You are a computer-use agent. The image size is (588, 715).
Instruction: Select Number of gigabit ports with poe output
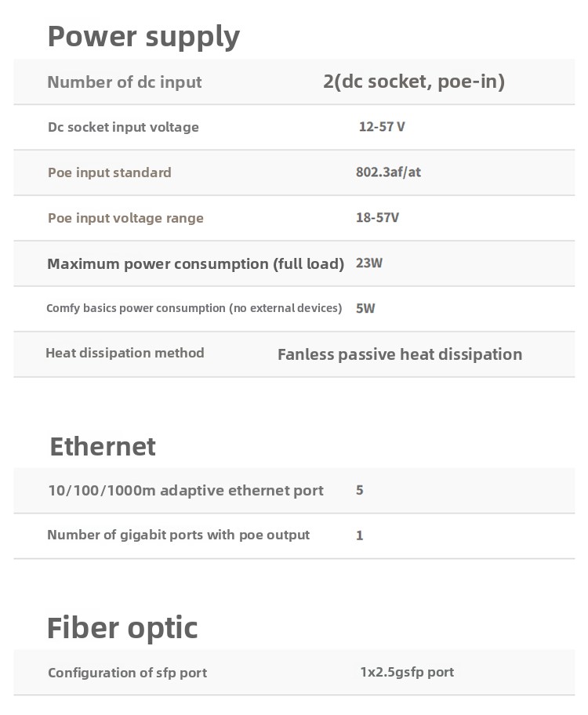(x=178, y=535)
